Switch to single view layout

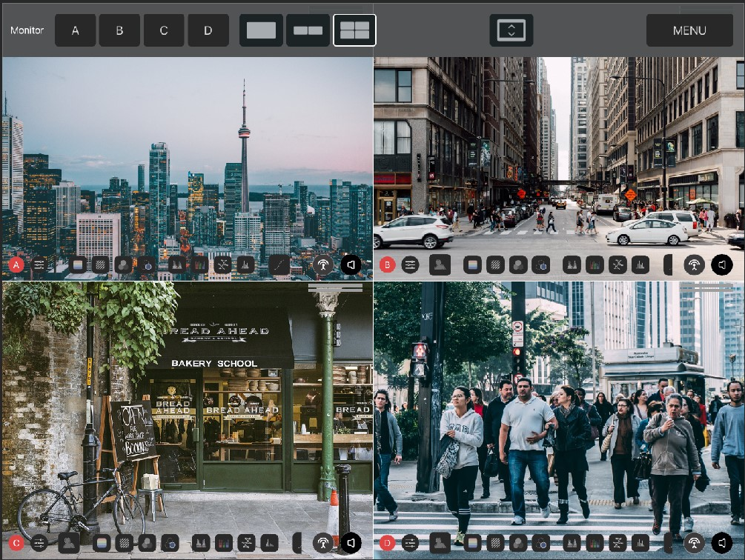point(261,30)
